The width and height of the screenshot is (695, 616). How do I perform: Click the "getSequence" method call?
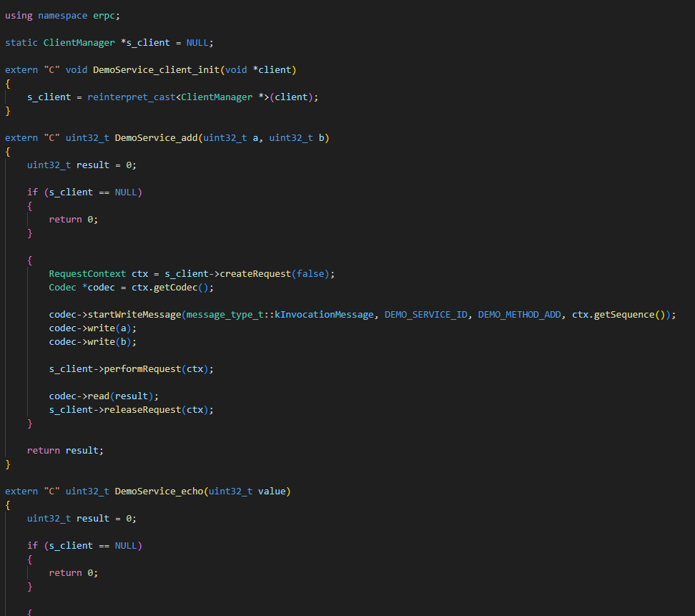(624, 314)
